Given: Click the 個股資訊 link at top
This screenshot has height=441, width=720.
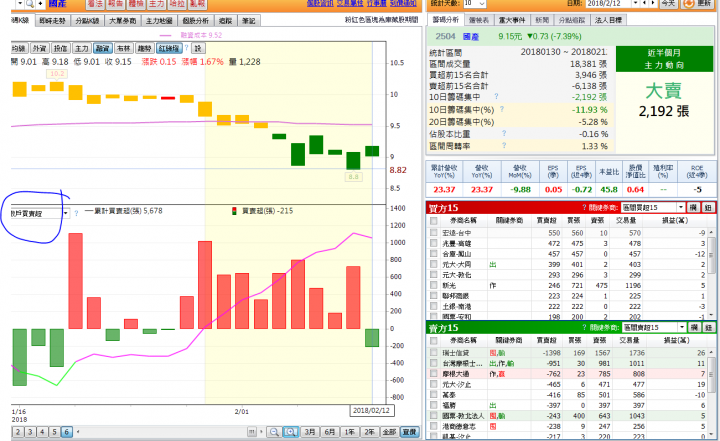Looking at the screenshot, I should 320,3.
